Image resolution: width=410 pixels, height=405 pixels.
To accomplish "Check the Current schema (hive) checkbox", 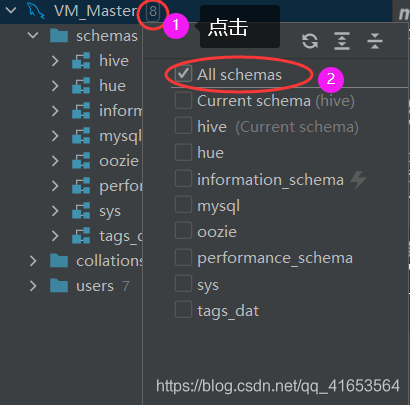I will (183, 100).
